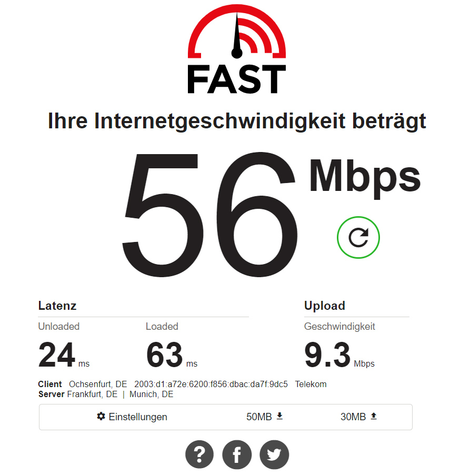This screenshot has width=450, height=476.
Task: Click the gear icon beside Einstellungen
Action: click(x=101, y=416)
